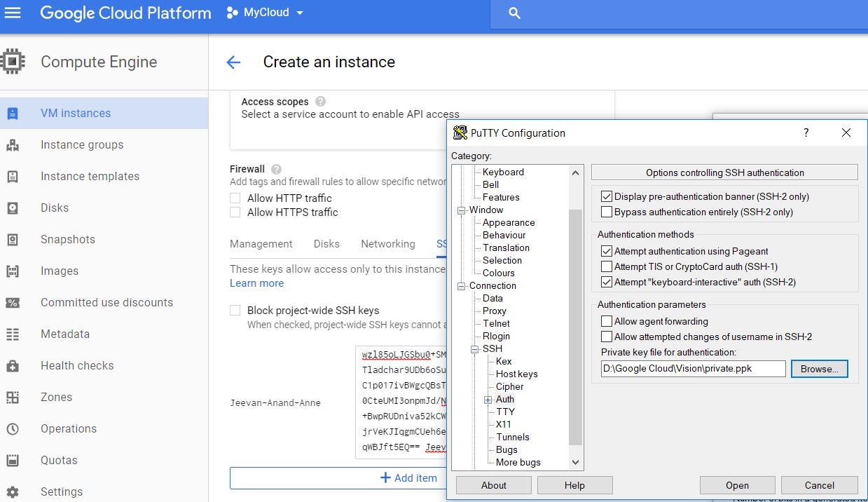868x502 pixels.
Task: Click the About button in PuTTY
Action: click(494, 485)
